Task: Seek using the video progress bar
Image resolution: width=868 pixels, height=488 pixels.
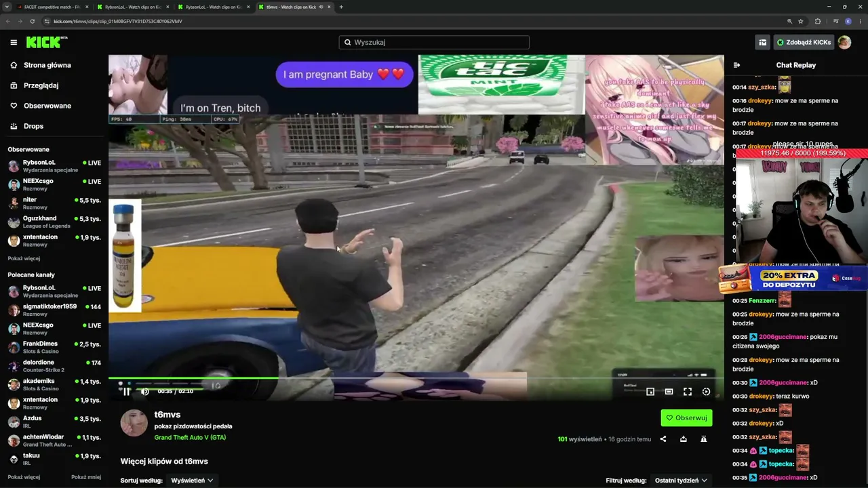Action: pyautogui.click(x=416, y=378)
